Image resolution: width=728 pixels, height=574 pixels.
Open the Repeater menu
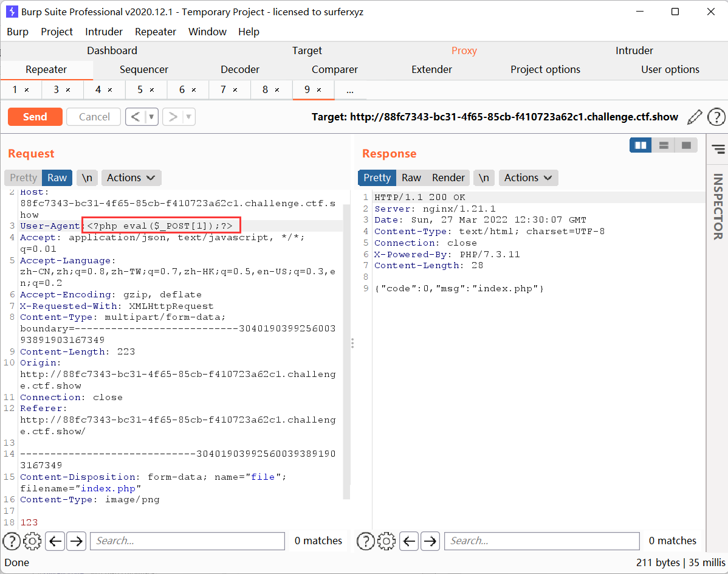156,32
